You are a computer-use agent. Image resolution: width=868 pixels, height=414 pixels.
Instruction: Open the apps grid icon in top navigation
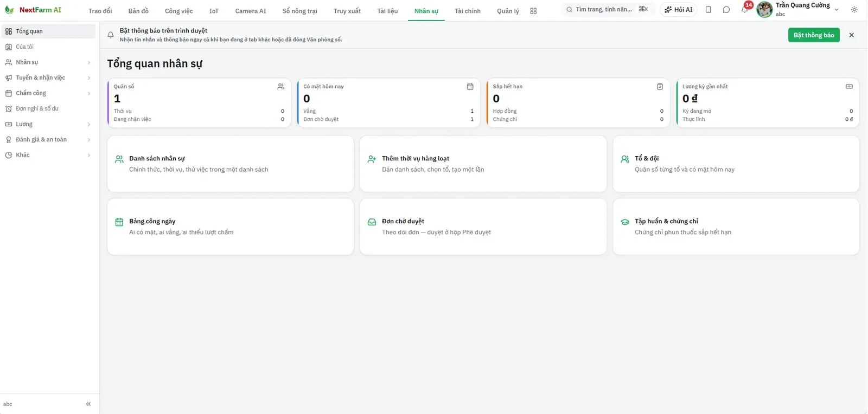(533, 11)
